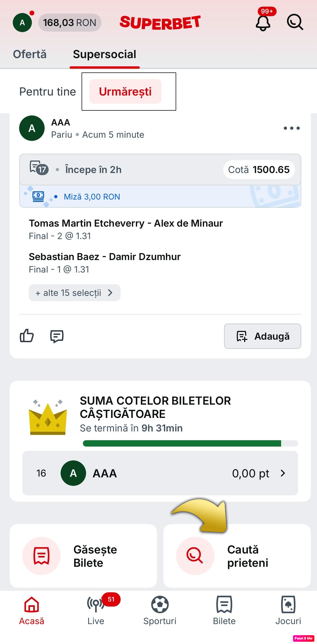The height and width of the screenshot is (644, 317).
Task: Like the AAA bet post
Action: [27, 336]
